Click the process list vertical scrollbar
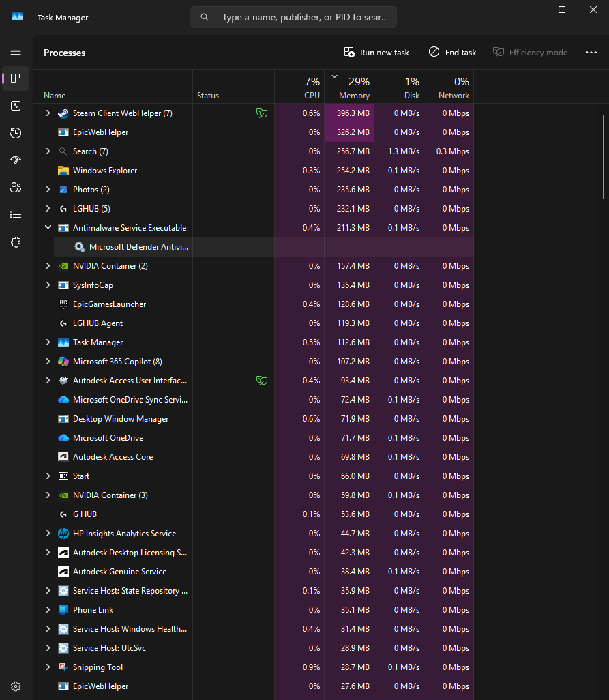The width and height of the screenshot is (609, 700). pos(604,157)
